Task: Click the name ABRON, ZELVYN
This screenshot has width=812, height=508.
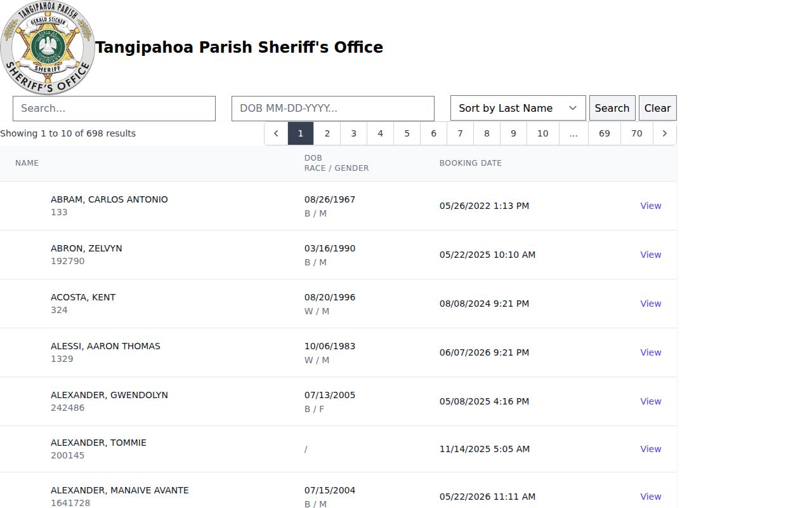Action: click(86, 248)
